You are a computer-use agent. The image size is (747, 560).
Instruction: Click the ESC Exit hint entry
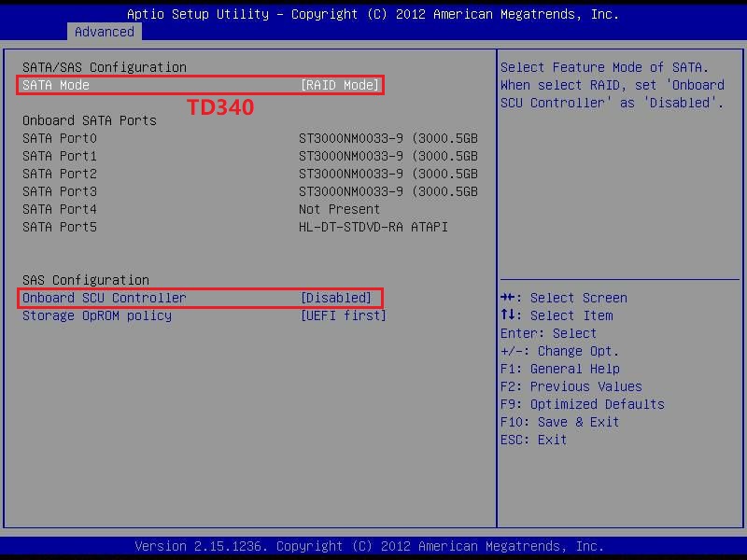point(531,440)
